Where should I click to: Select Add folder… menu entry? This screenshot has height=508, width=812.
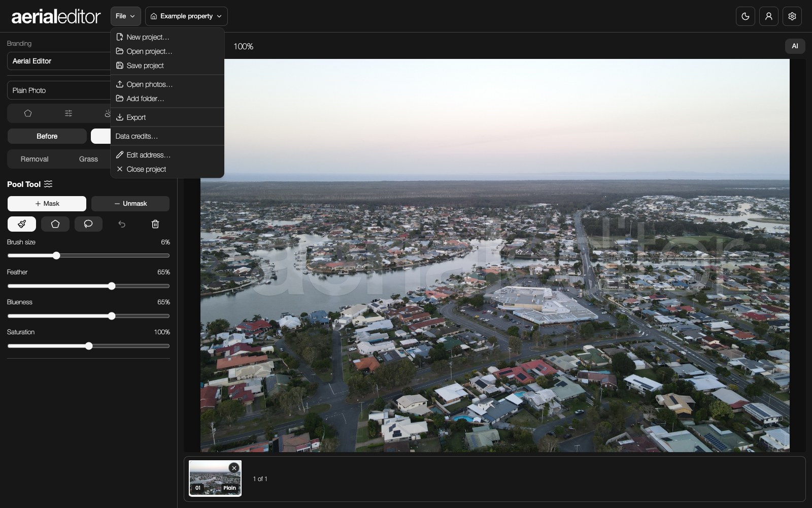point(167,99)
